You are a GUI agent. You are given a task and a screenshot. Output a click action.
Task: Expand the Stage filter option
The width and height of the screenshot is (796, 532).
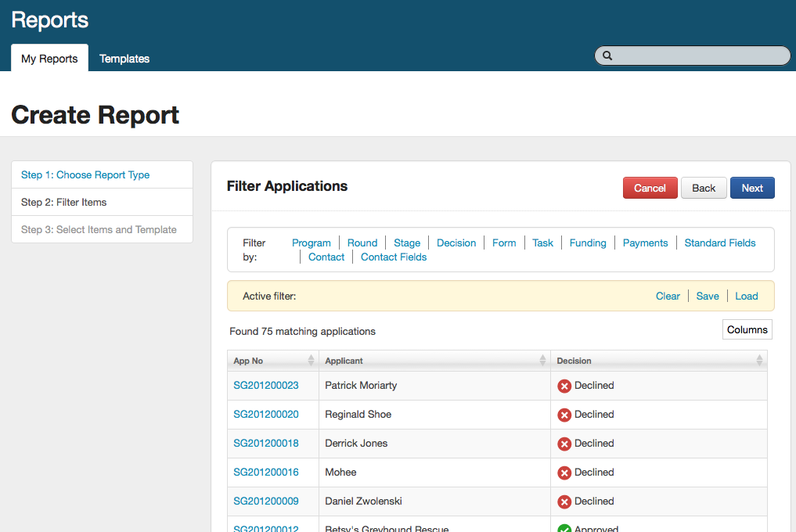tap(407, 243)
